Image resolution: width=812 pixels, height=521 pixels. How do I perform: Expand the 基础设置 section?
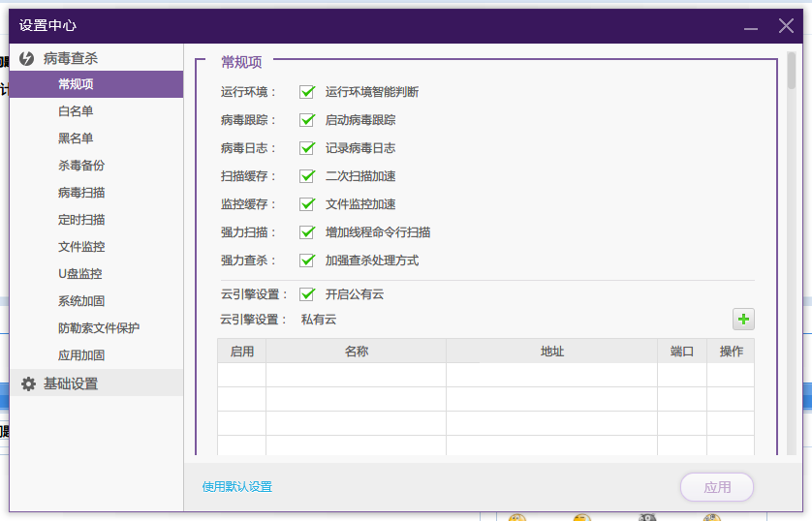point(71,383)
